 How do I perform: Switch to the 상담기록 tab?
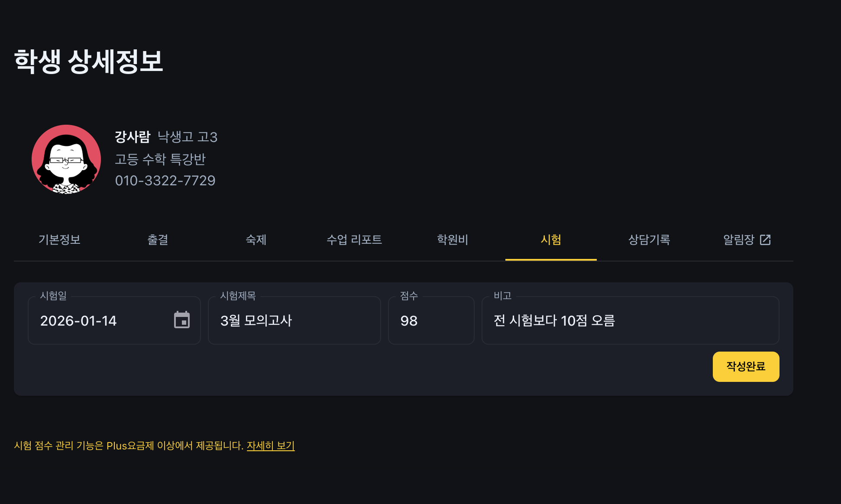coord(649,240)
